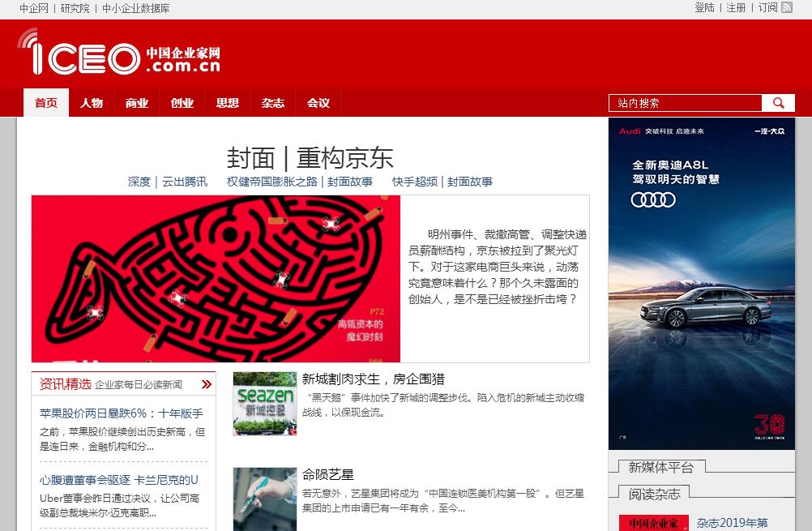Open the 创业 navigation tab
The width and height of the screenshot is (812, 531).
[182, 103]
